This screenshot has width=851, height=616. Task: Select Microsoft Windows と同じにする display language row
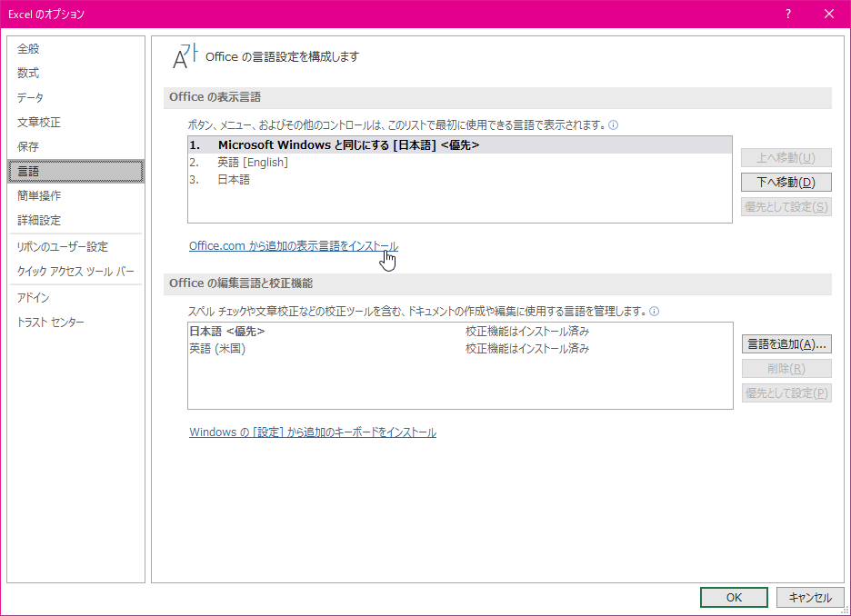[460, 145]
